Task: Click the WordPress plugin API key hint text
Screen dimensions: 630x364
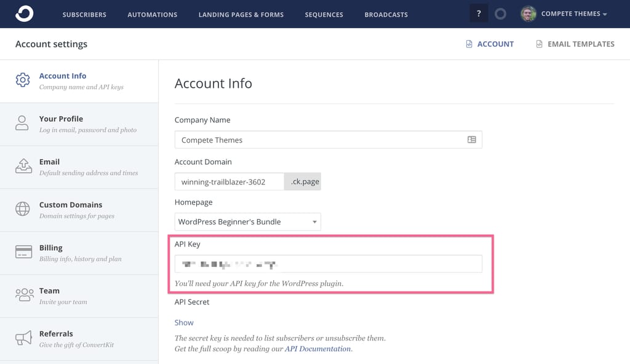Action: (x=259, y=283)
